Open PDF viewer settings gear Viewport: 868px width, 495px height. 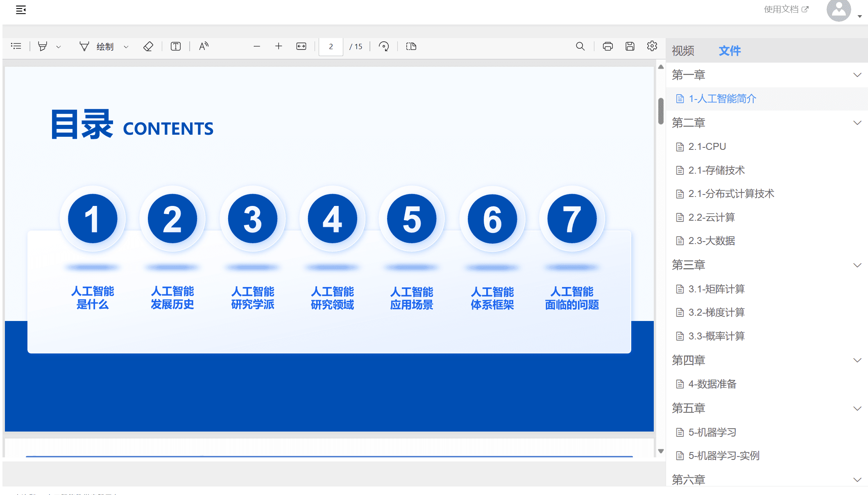(x=652, y=46)
